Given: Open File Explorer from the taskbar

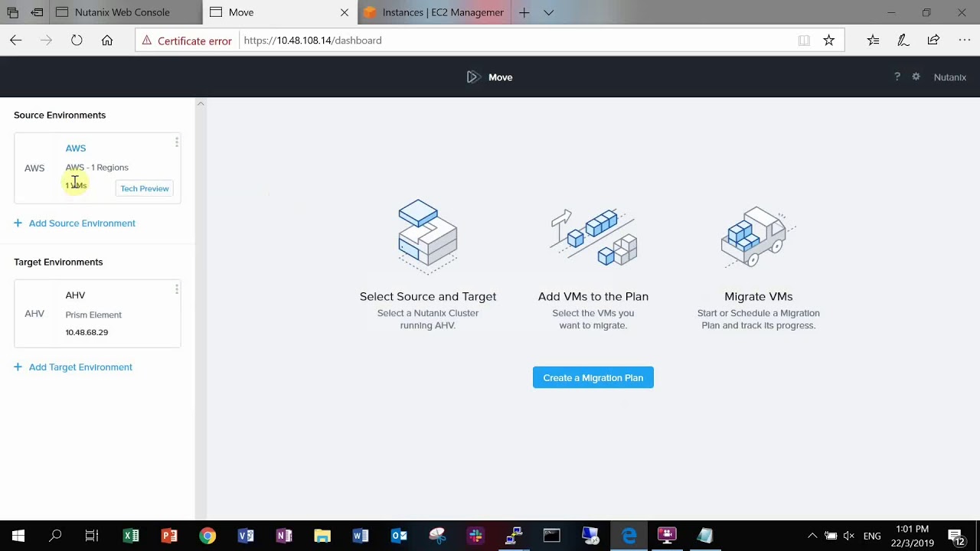Looking at the screenshot, I should click(322, 536).
